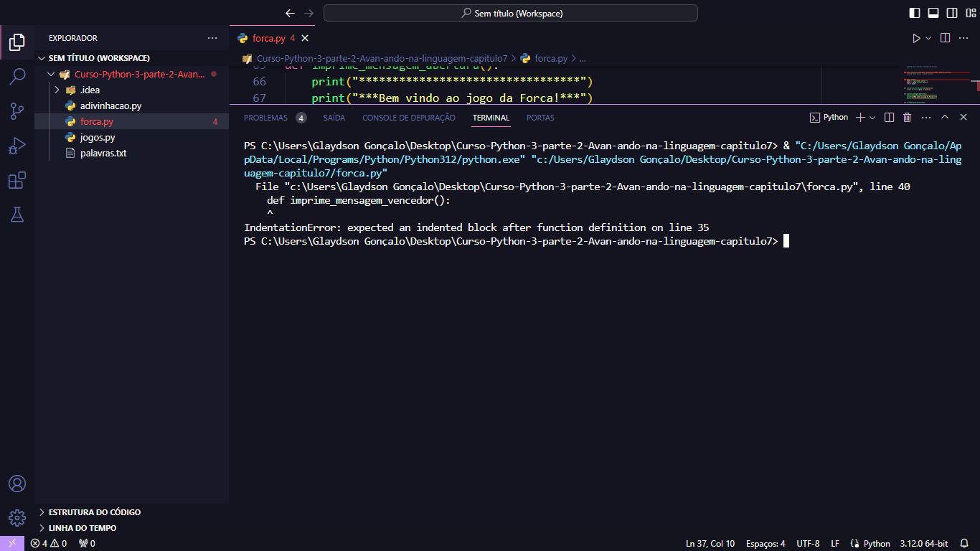Open the Accounts icon
Image resolution: width=980 pixels, height=551 pixels.
[x=17, y=484]
